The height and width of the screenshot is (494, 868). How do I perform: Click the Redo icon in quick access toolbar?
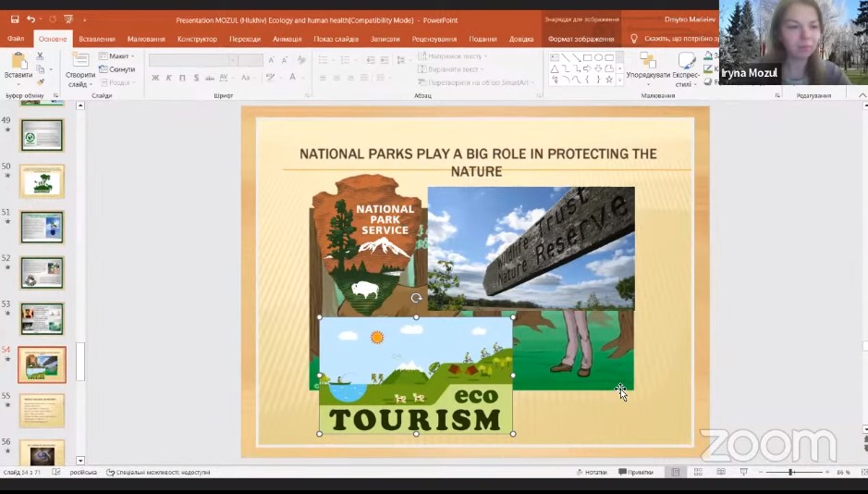point(53,19)
